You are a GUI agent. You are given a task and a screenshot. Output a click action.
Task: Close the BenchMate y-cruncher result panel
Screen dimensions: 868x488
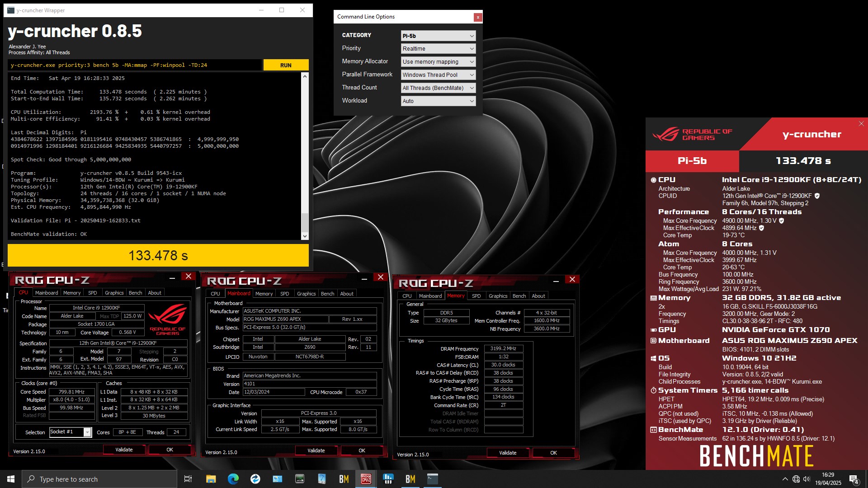(861, 124)
